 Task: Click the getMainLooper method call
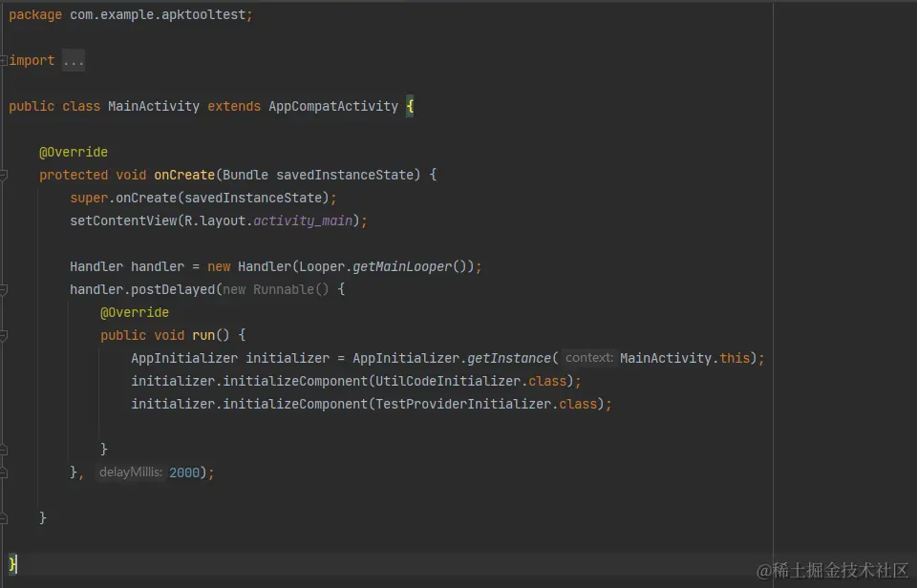(x=402, y=266)
